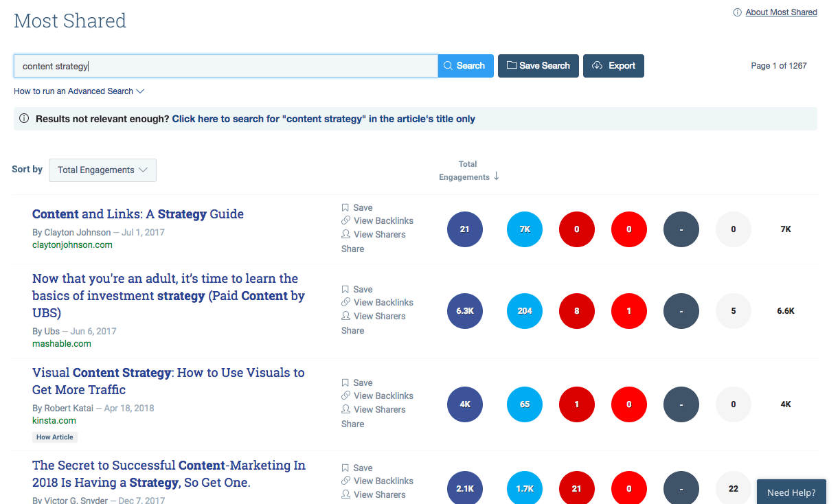
Task: Click the bookmark Save icon on the Victor Snyder article
Action: [345, 467]
